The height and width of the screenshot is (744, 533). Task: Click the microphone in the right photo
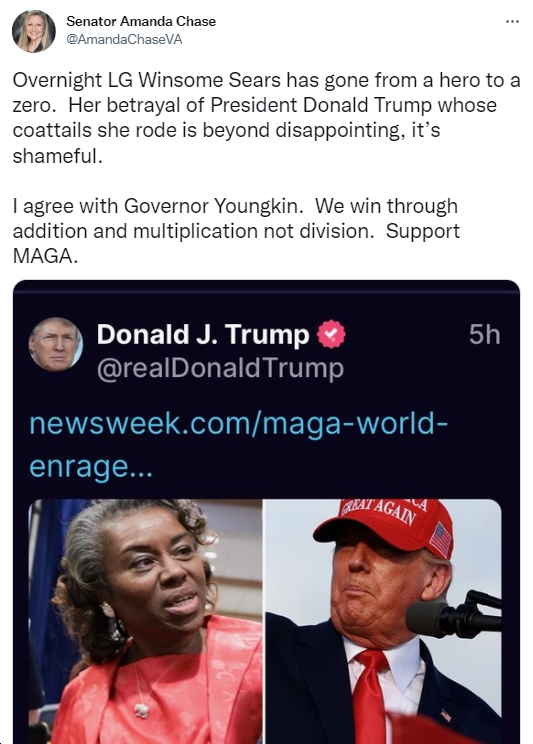[453, 615]
